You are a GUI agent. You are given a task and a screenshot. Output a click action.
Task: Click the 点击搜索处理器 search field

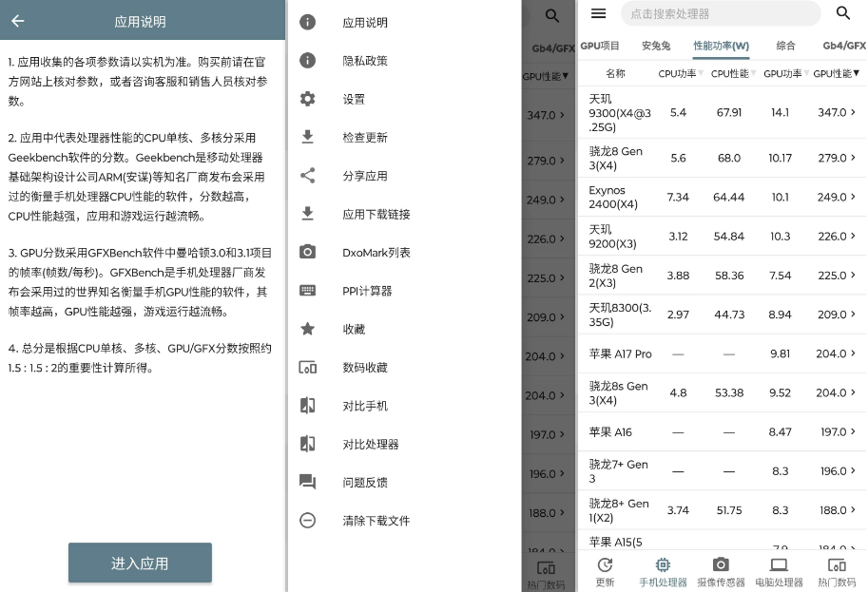720,13
